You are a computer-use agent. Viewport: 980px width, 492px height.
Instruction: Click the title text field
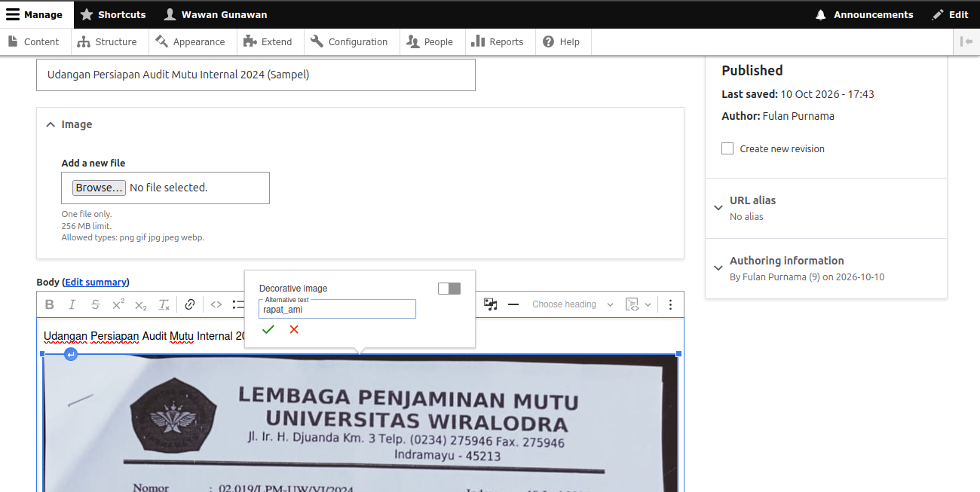256,75
